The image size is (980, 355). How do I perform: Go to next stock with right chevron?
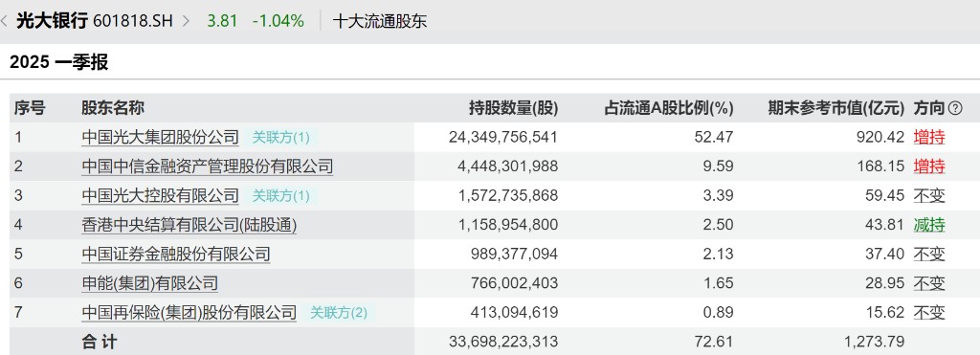[x=185, y=21]
